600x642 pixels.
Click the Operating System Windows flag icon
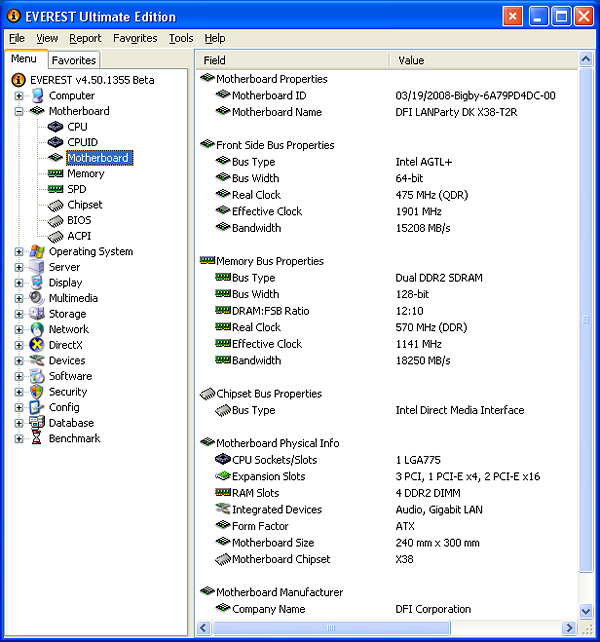coord(37,251)
